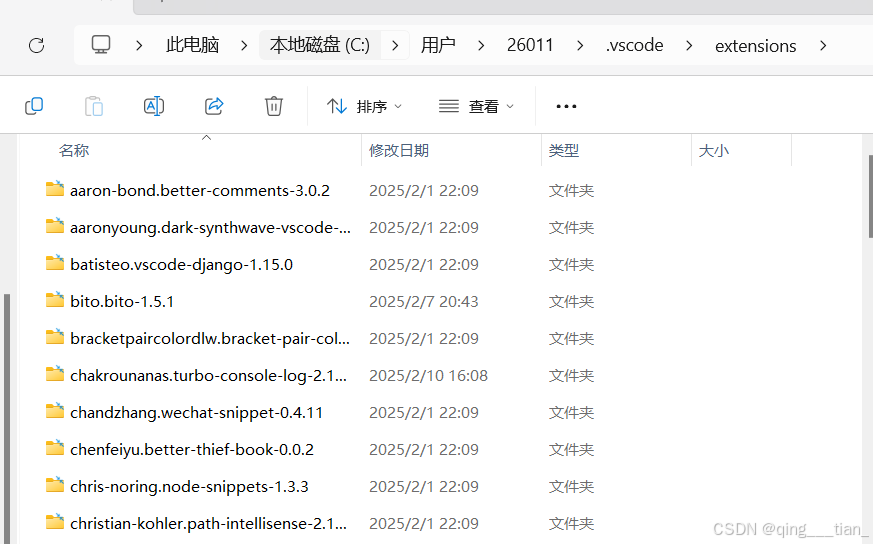Go to 本地磁盘 (C:) breadcrumb

point(320,45)
